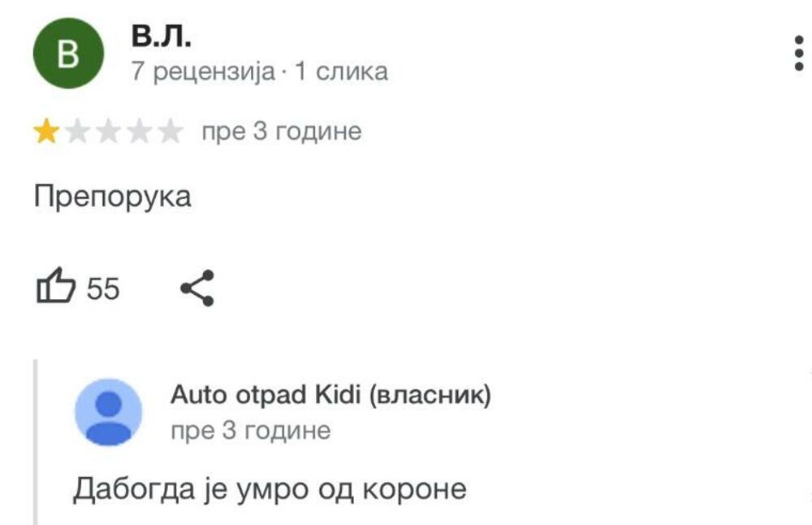Click the second gray star
Image resolution: width=812 pixels, height=525 pixels.
tap(78, 131)
